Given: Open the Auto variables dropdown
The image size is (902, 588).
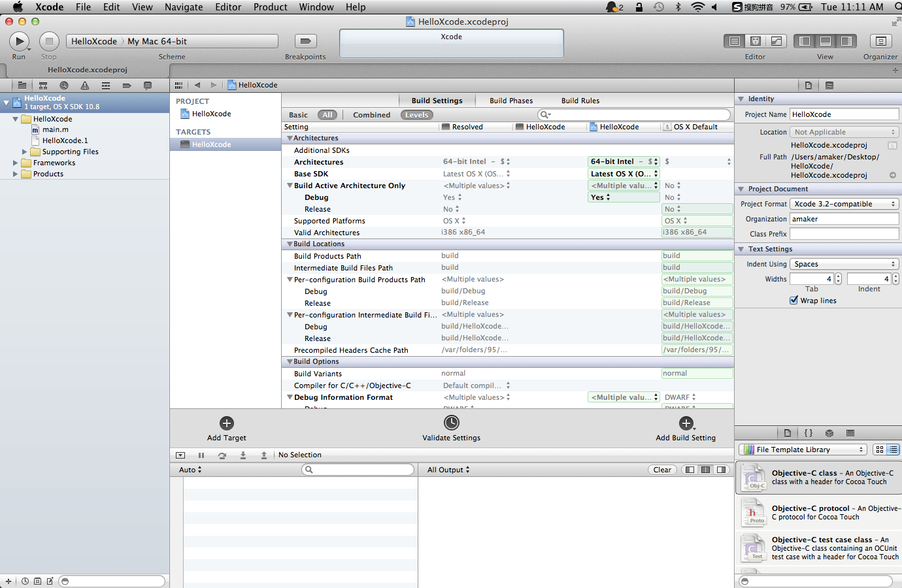Looking at the screenshot, I should pyautogui.click(x=190, y=470).
